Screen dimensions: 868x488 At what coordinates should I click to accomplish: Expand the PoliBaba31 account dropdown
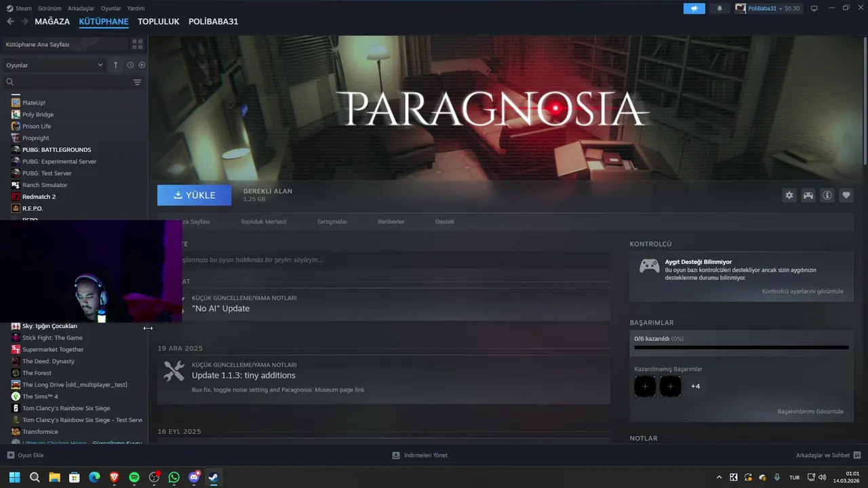(768, 8)
